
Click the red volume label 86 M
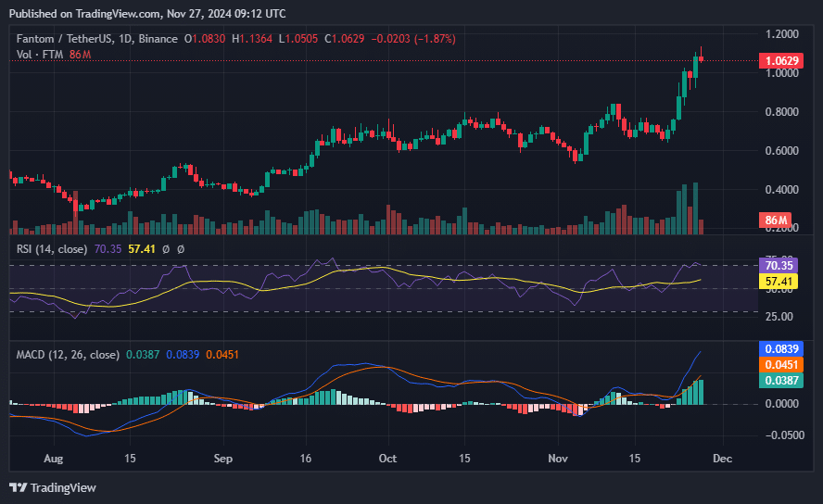pos(776,220)
